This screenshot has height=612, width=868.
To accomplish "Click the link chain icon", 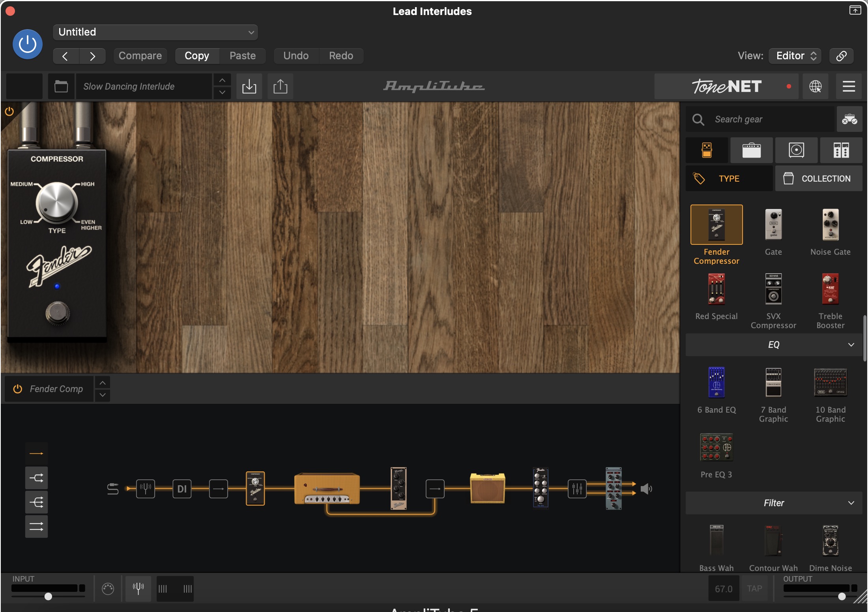I will coord(842,56).
